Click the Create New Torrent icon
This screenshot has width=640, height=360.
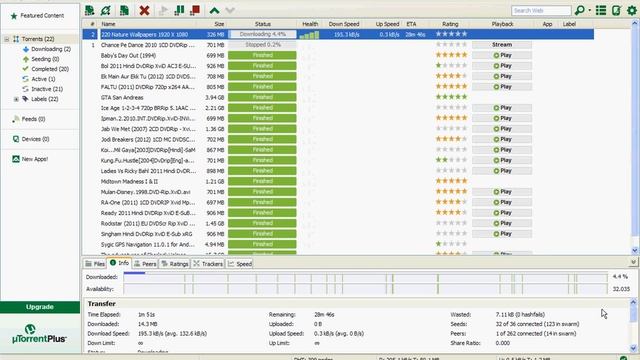coord(124,10)
